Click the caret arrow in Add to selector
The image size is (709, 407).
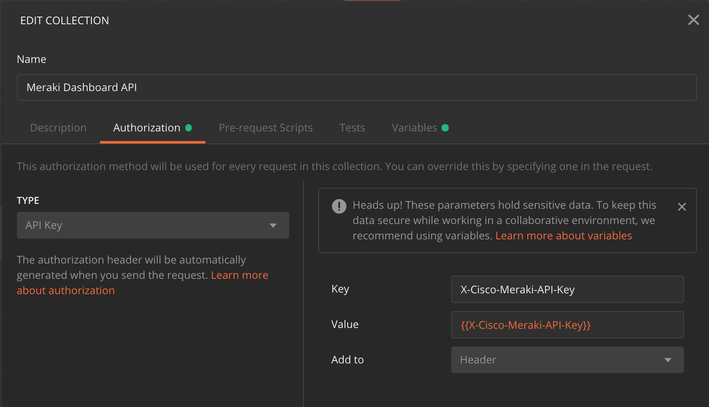coord(668,360)
